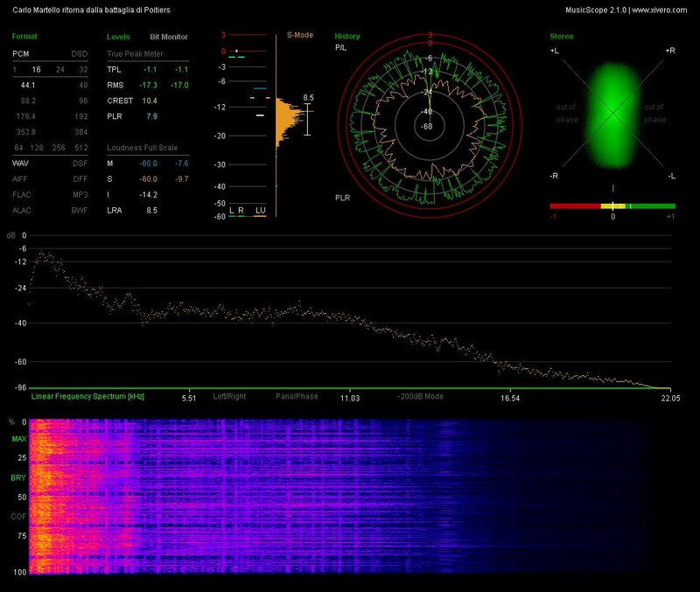Click the Format heading

pyautogui.click(x=24, y=36)
